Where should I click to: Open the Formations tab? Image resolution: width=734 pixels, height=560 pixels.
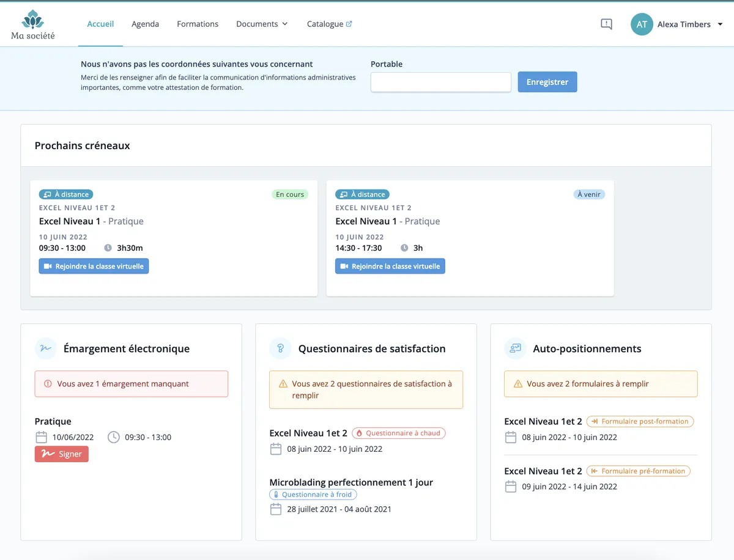tap(198, 24)
